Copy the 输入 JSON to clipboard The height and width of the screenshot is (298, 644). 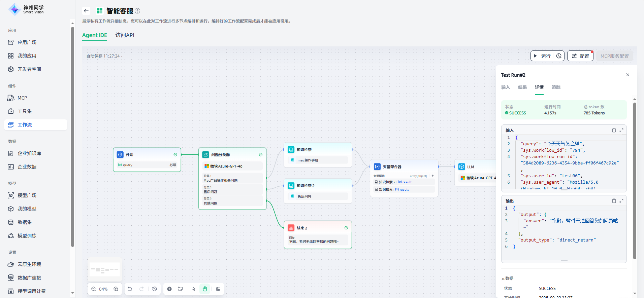(614, 130)
